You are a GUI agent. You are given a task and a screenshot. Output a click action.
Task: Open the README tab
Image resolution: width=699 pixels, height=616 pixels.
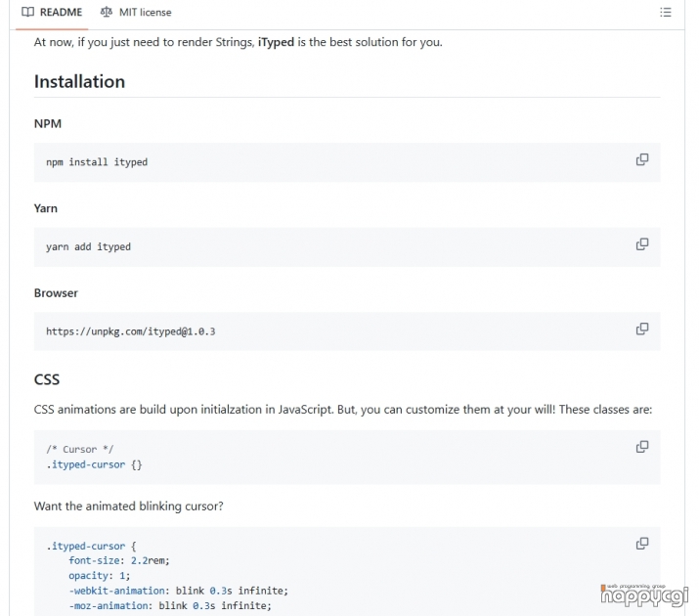52,13
